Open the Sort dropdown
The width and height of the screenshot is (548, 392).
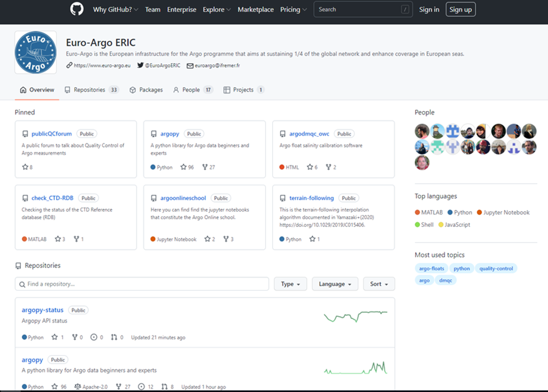(379, 284)
